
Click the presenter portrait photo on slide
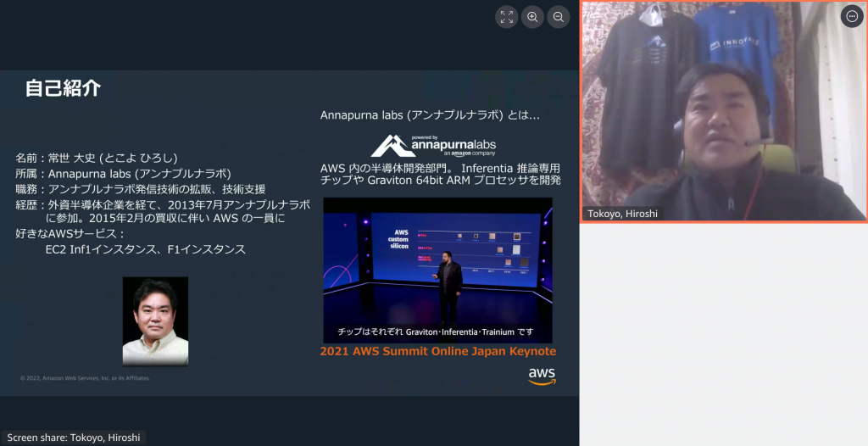pyautogui.click(x=155, y=321)
